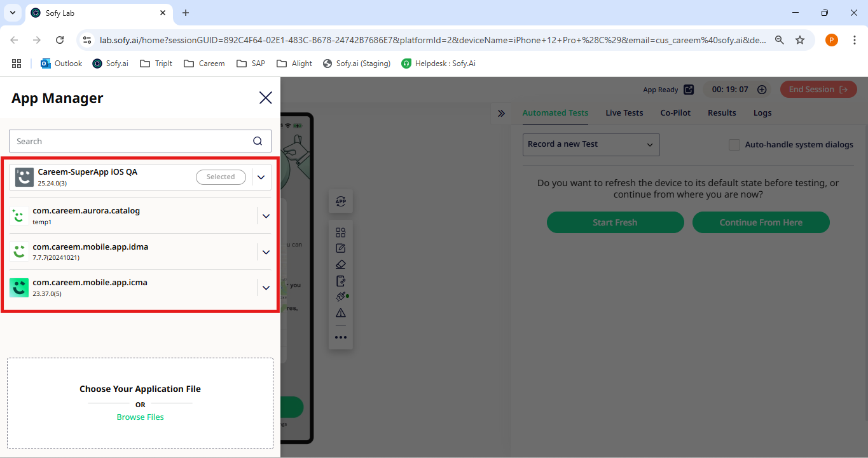
Task: Click the Browse Files link
Action: click(x=140, y=417)
